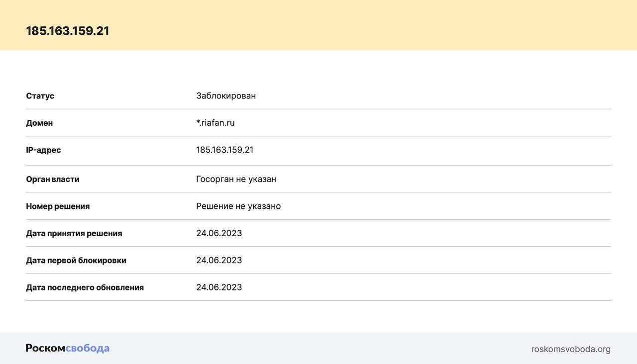Viewport: 637px width, 364px height.
Task: Click the Роскомсвобода logo in the footer
Action: point(68,348)
